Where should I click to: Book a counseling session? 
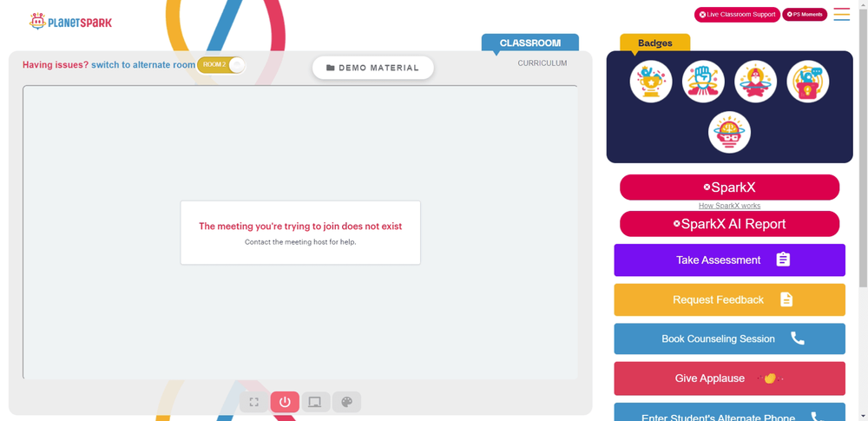730,339
